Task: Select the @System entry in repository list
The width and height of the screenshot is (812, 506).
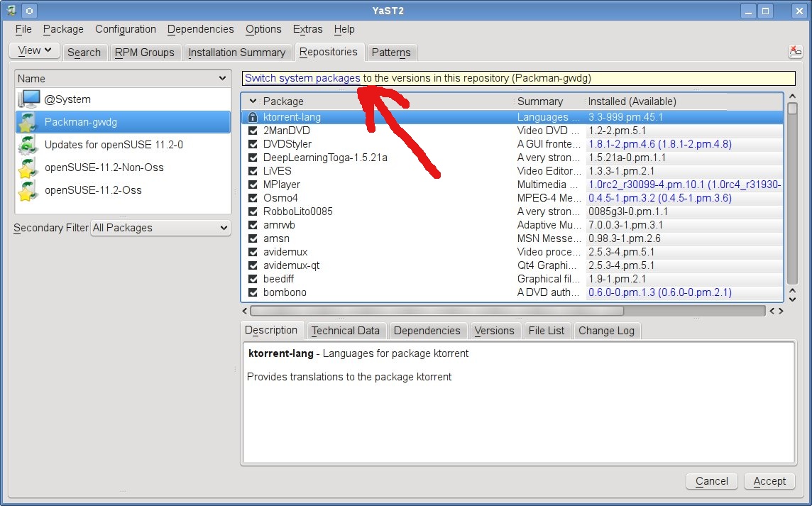Action: pos(124,99)
